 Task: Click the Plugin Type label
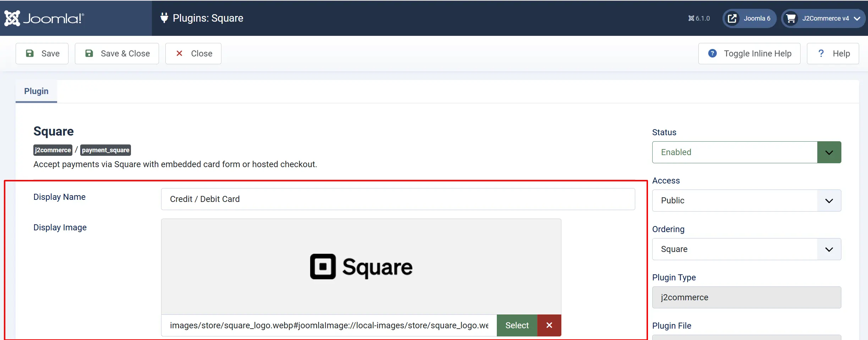tap(674, 278)
